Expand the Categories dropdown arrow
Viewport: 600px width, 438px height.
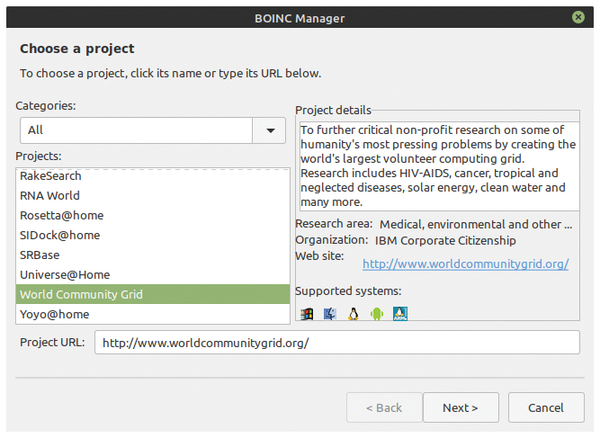point(271,130)
